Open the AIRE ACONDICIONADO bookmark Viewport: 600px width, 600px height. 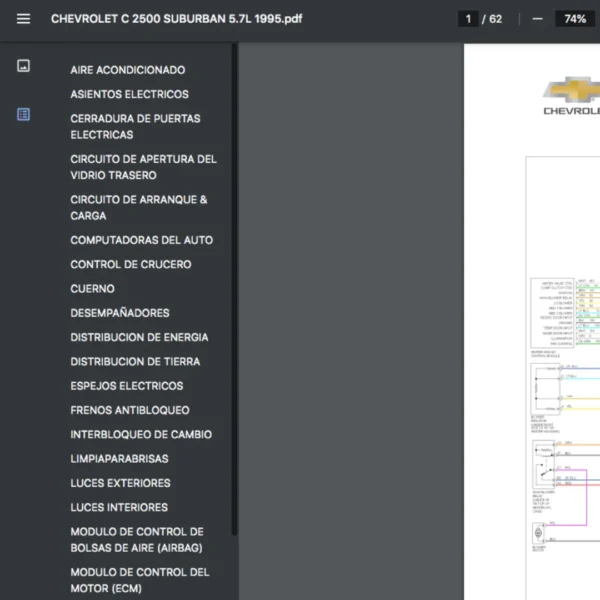127,70
